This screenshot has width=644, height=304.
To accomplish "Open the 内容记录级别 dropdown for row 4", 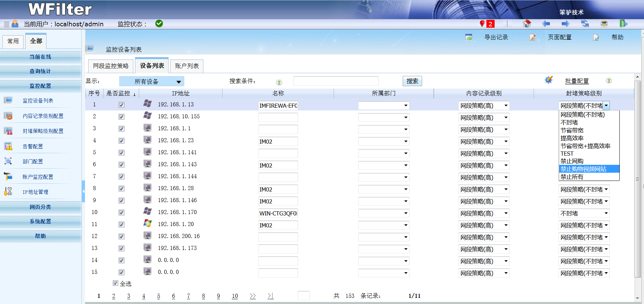I will (483, 142).
